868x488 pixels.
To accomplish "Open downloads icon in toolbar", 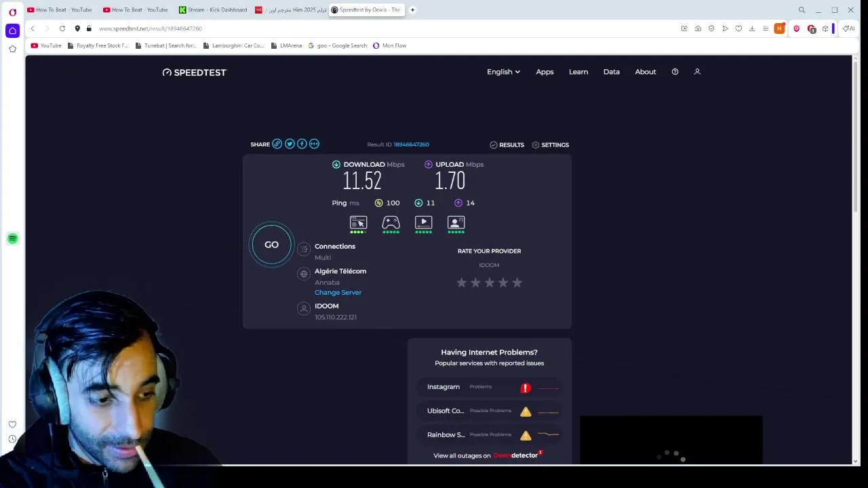I will click(x=752, y=28).
